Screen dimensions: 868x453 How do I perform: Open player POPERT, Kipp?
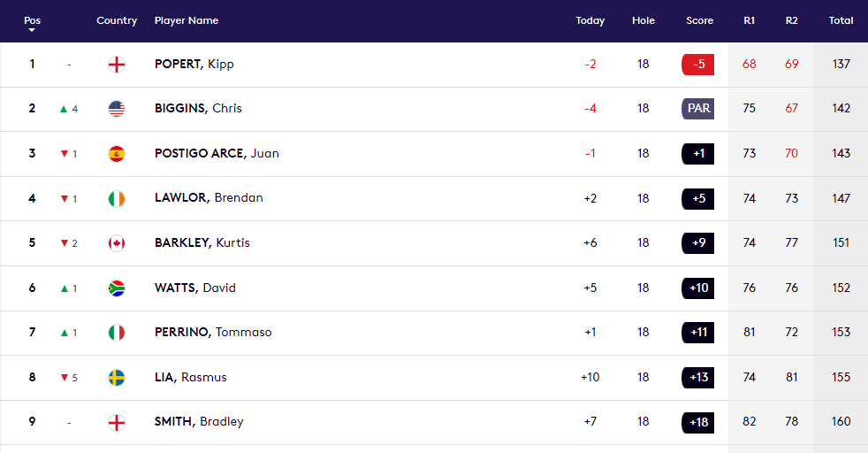194,65
